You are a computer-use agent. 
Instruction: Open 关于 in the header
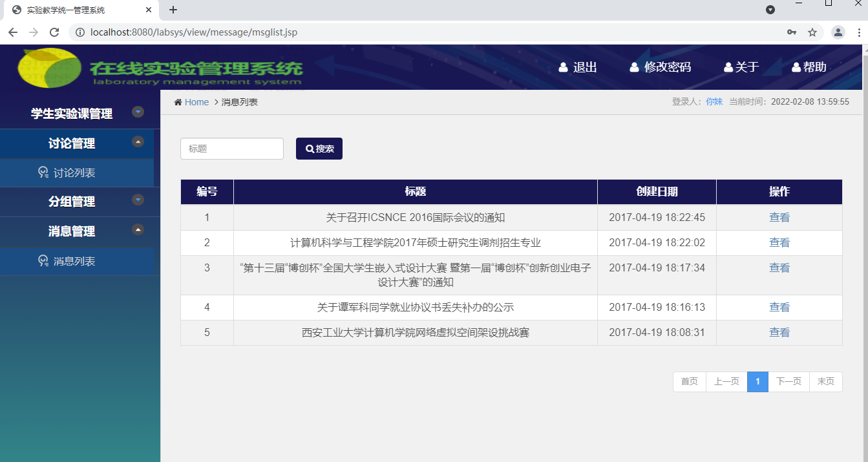[741, 67]
